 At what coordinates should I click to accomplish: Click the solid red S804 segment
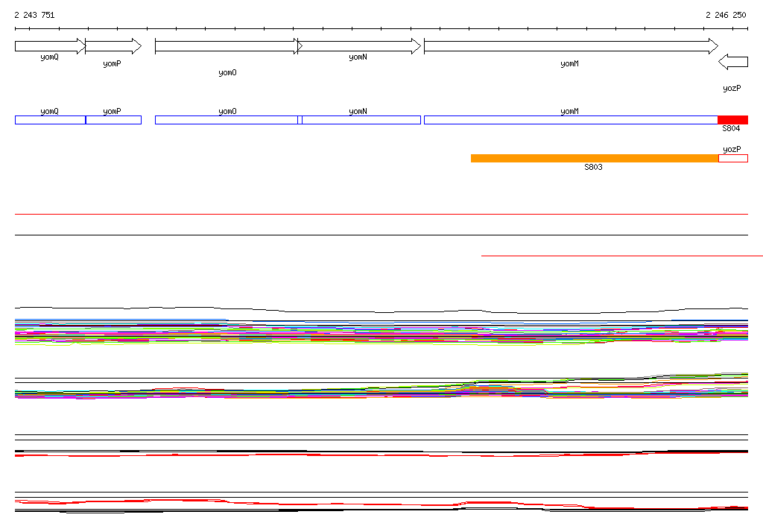[733, 120]
